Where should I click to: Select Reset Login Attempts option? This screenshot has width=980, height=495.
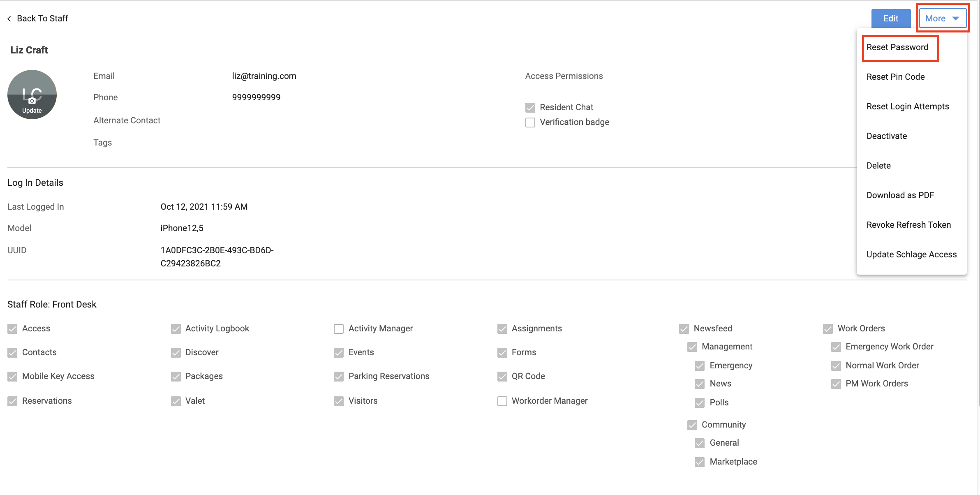click(908, 106)
